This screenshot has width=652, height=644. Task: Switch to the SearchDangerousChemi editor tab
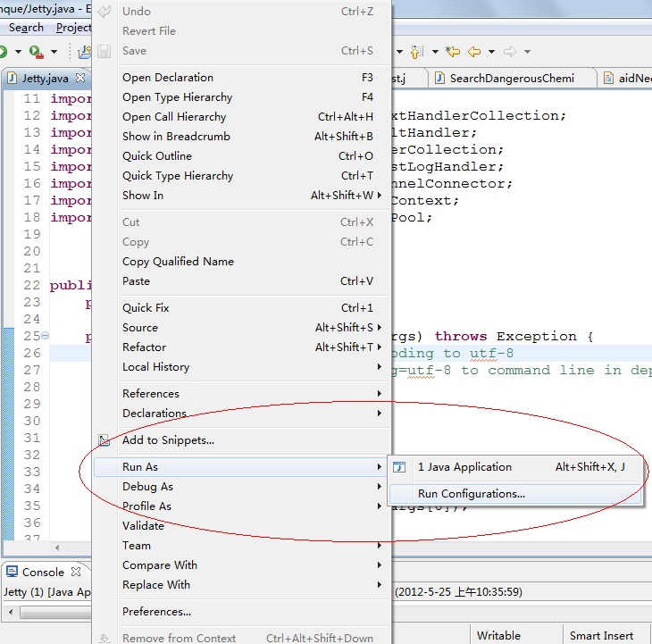click(x=511, y=78)
